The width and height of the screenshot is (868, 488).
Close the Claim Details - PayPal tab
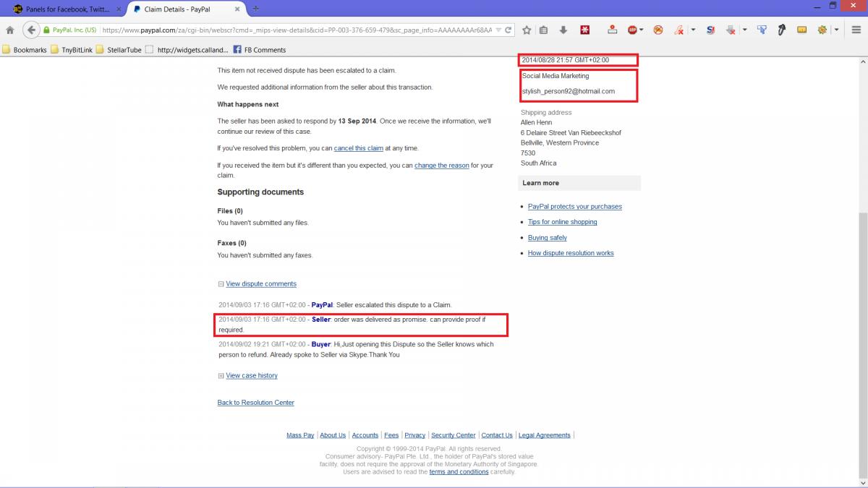pyautogui.click(x=237, y=9)
